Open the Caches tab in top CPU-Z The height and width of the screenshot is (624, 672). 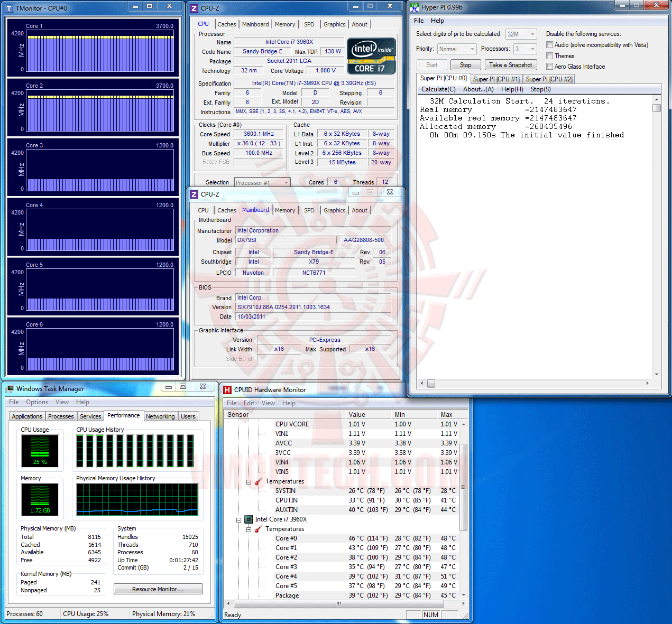pyautogui.click(x=227, y=24)
